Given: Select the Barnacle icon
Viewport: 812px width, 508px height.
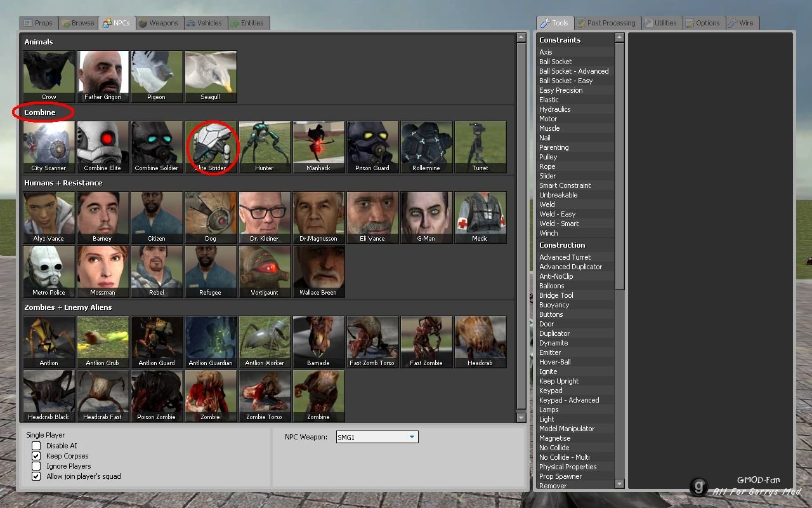Looking at the screenshot, I should pos(318,342).
